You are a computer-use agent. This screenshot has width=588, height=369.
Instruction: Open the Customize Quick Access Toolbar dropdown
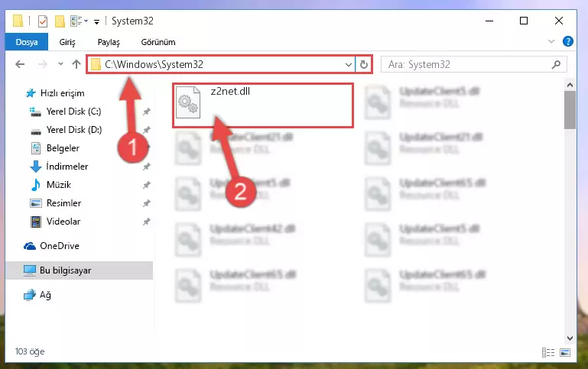(x=96, y=21)
